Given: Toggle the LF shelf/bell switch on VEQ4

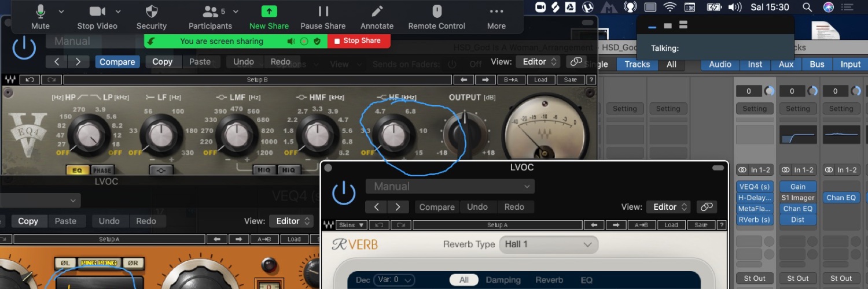Looking at the screenshot, I should (x=161, y=171).
